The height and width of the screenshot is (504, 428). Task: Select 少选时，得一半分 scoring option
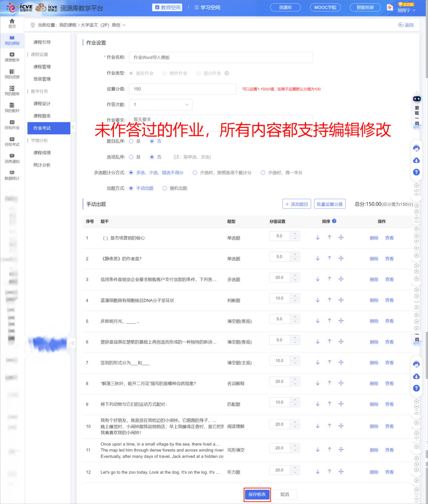click(x=263, y=172)
